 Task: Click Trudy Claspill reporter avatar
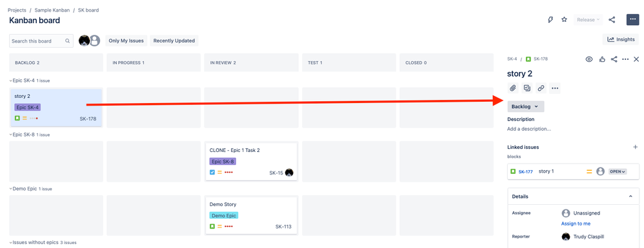tap(565, 236)
